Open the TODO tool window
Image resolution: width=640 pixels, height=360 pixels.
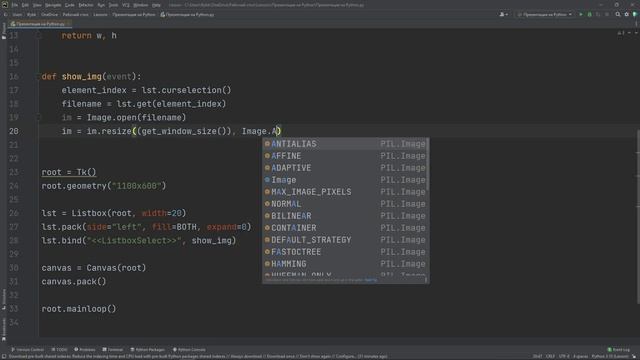(x=60, y=350)
